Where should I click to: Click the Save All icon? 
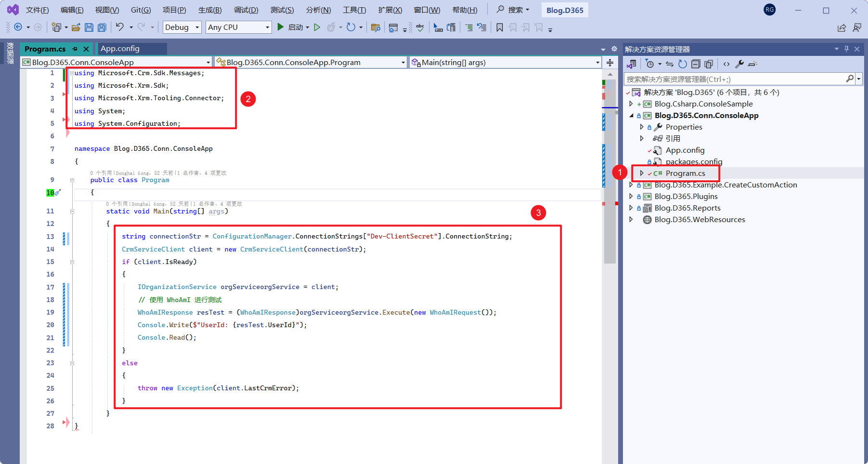click(x=102, y=27)
